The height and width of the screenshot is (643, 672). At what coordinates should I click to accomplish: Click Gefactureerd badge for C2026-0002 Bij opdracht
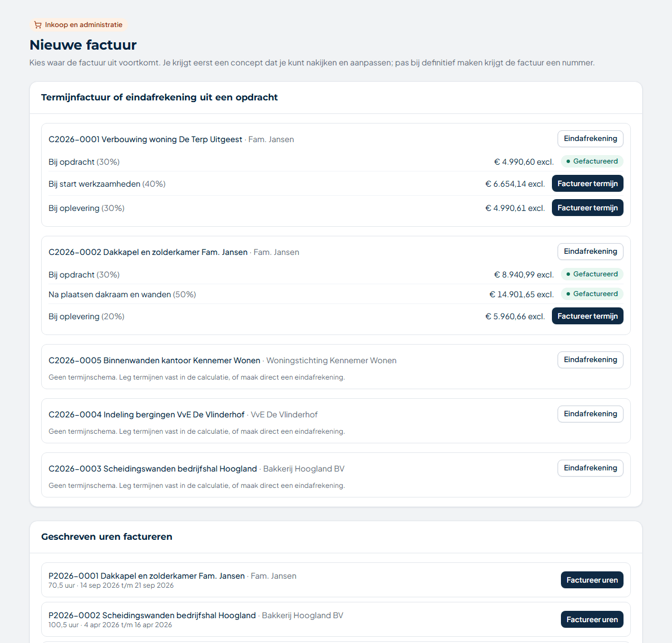point(592,274)
